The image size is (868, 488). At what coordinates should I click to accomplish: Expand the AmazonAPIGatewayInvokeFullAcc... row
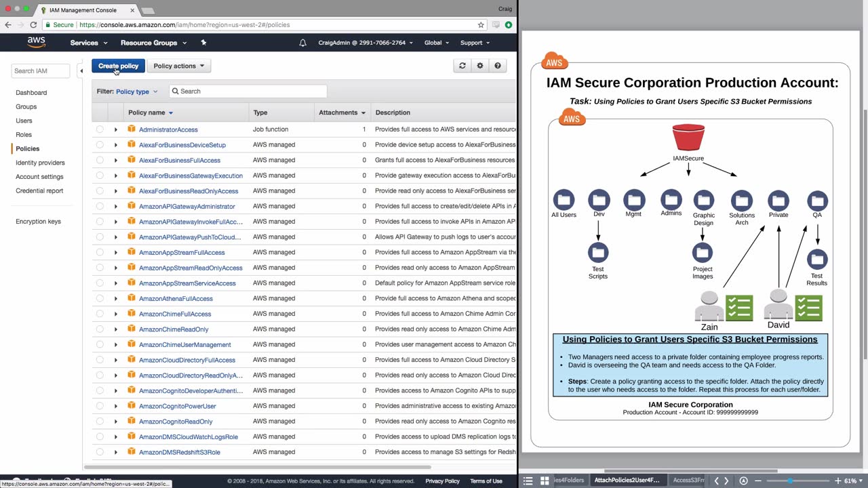pos(116,222)
